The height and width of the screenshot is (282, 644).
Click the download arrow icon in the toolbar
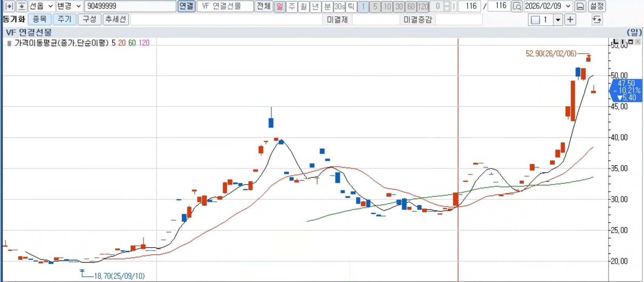coord(22,6)
